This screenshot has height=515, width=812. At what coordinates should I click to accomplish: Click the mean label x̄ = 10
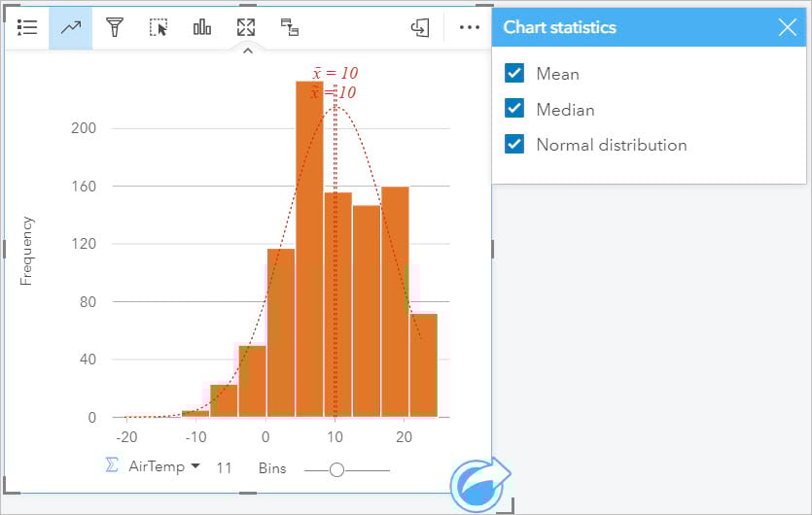(x=335, y=73)
